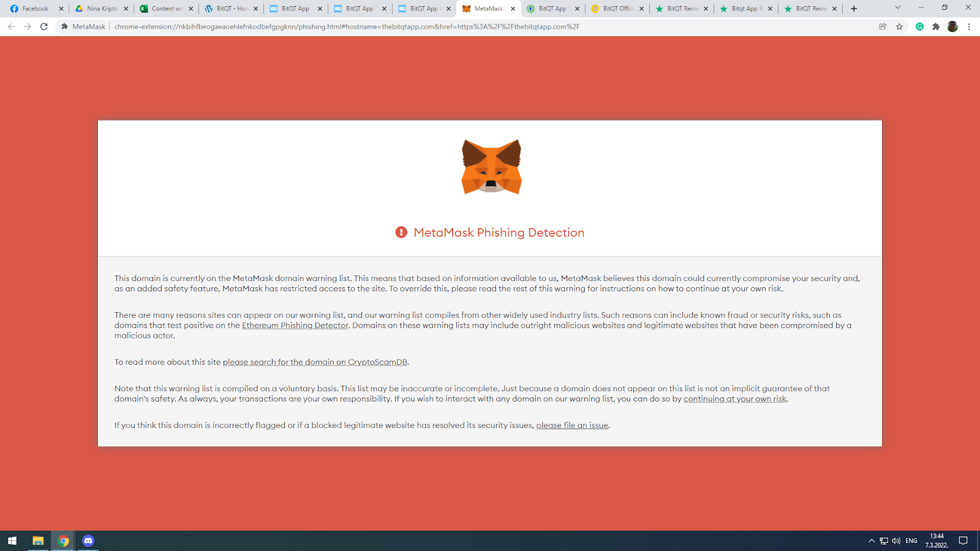Click the ENG language indicator
Image resolution: width=980 pixels, height=551 pixels.
click(911, 541)
